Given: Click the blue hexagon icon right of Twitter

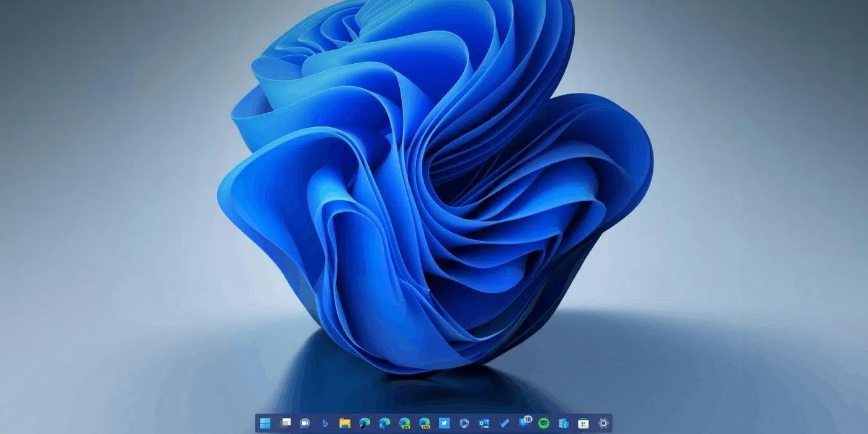Looking at the screenshot, I should click(464, 423).
